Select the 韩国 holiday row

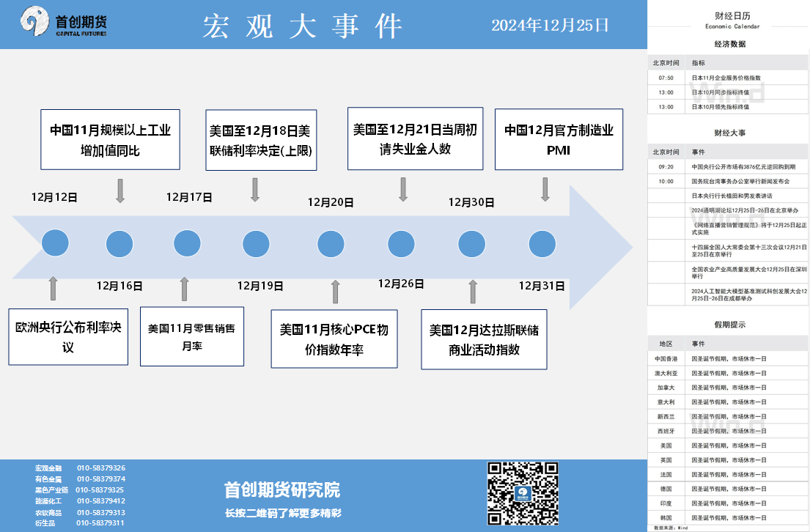point(728,517)
